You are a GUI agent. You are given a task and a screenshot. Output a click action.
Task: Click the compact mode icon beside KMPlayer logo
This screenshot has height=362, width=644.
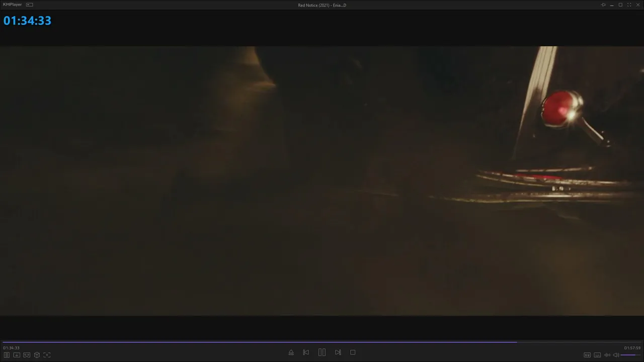pos(30,5)
